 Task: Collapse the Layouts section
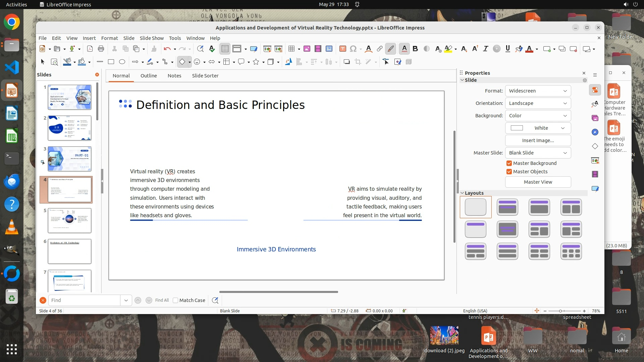(x=462, y=193)
